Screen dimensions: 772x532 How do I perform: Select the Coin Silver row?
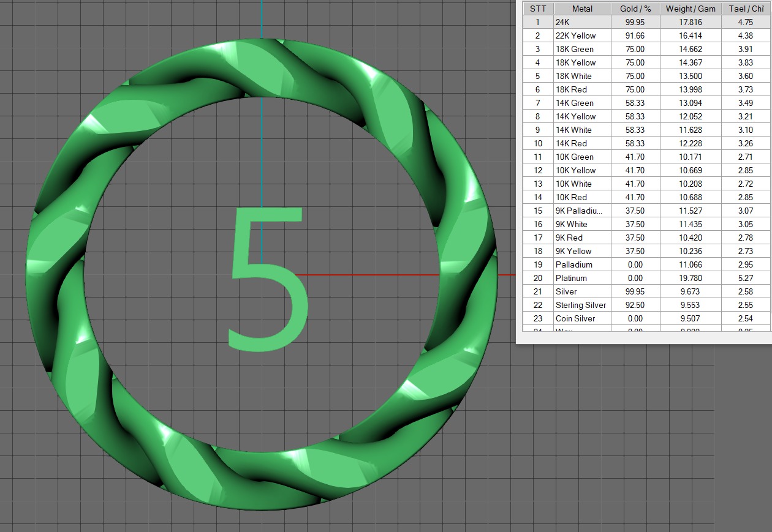(646, 318)
